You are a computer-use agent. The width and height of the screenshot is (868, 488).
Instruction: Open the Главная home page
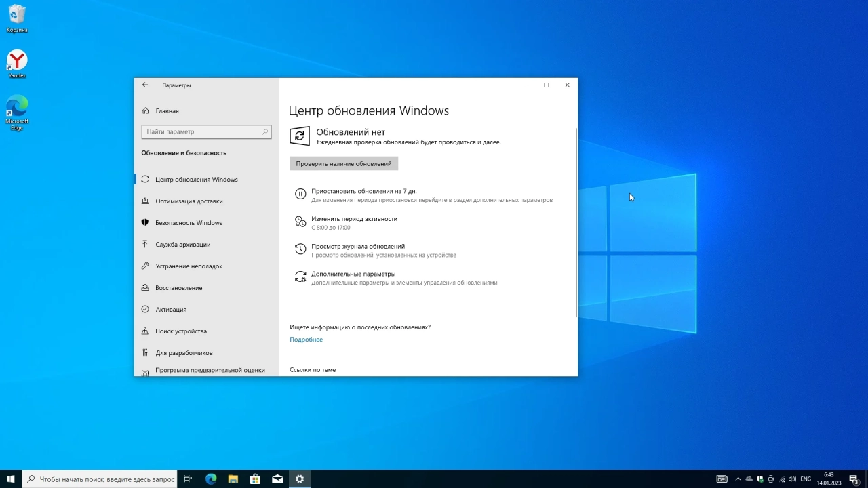click(167, 110)
